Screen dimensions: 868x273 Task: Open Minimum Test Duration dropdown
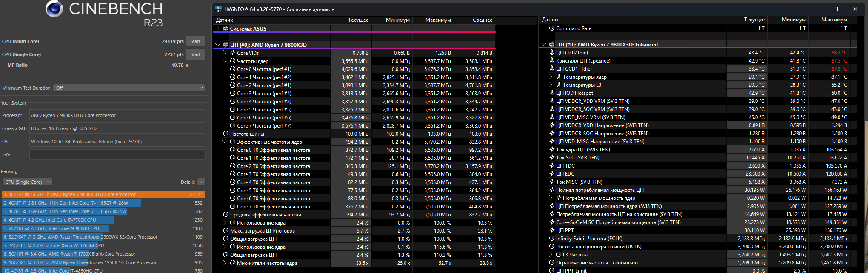(129, 88)
